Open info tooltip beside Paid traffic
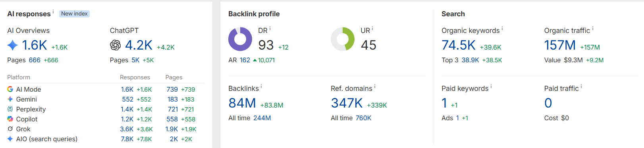644x148 pixels. (x=581, y=86)
